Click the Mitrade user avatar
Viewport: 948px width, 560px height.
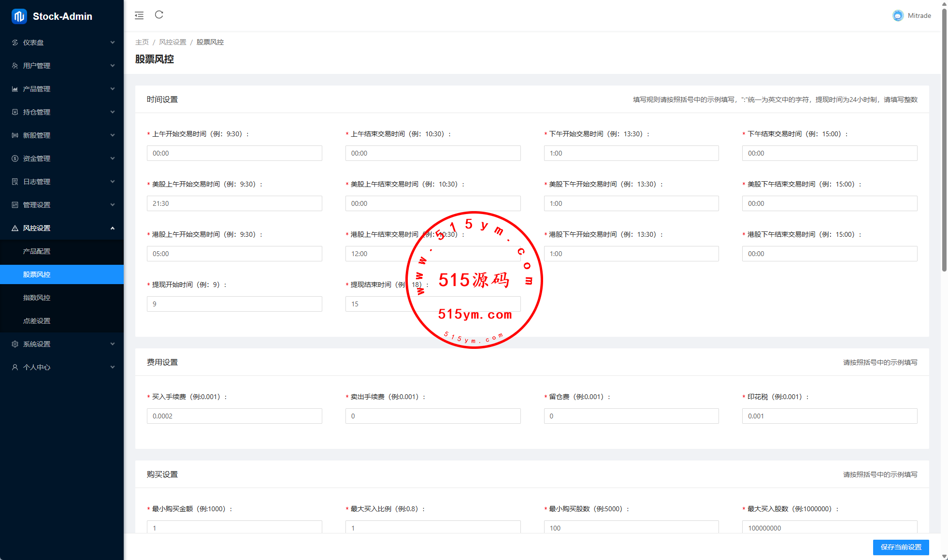[898, 15]
